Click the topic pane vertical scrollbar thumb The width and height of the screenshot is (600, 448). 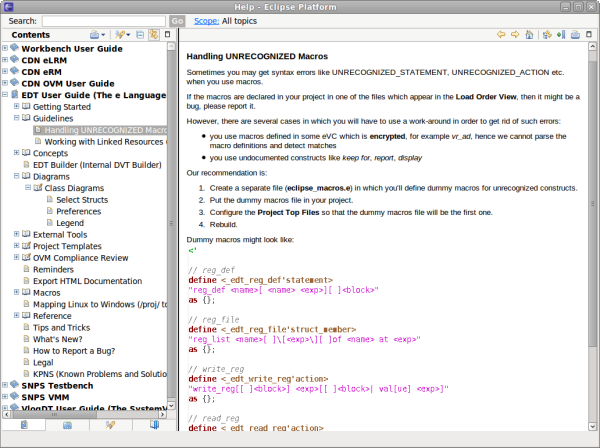[592, 204]
